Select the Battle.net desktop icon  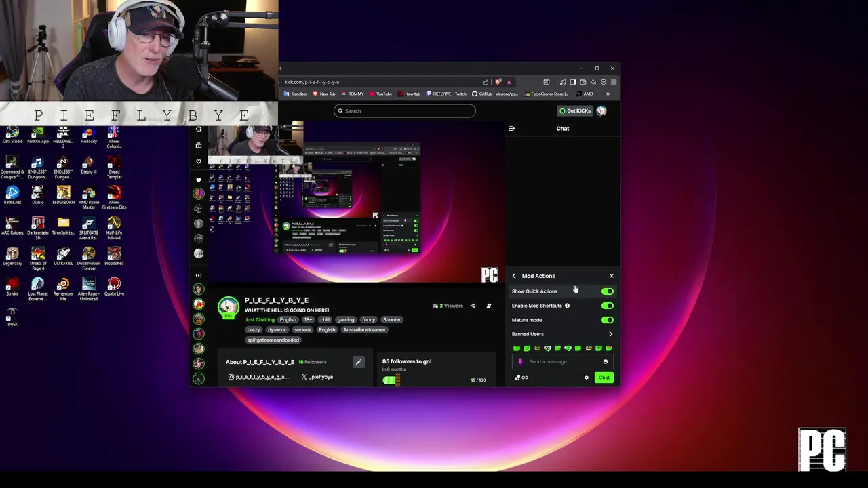(12, 196)
